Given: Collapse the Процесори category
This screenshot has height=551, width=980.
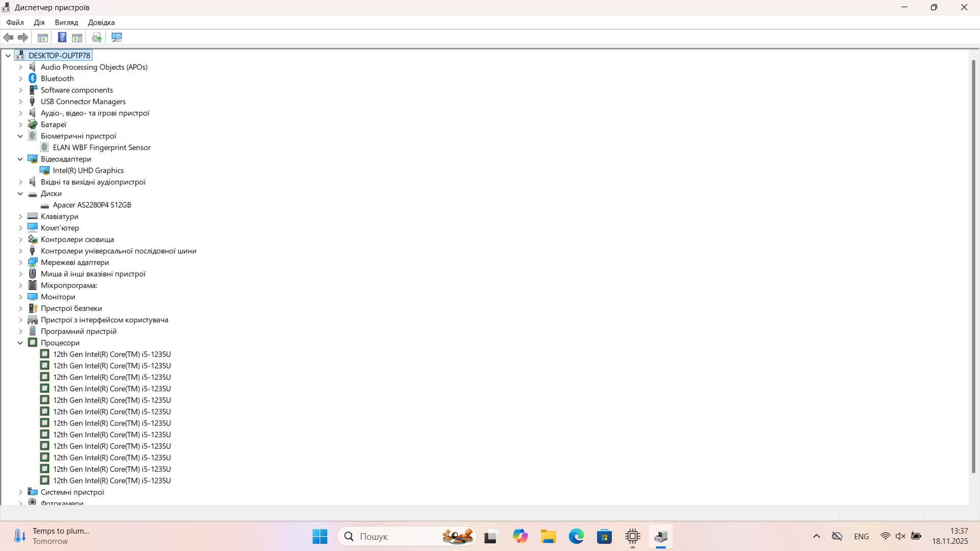Looking at the screenshot, I should [x=20, y=343].
